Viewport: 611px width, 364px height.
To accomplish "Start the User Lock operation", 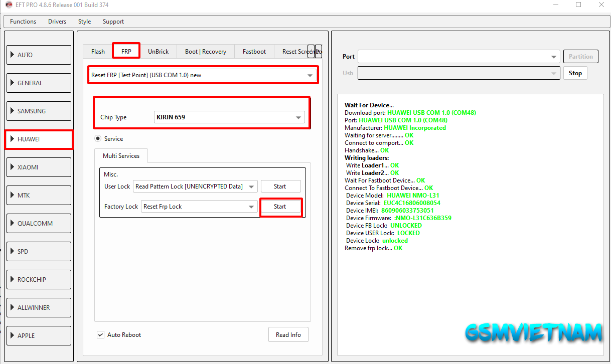I will point(280,187).
